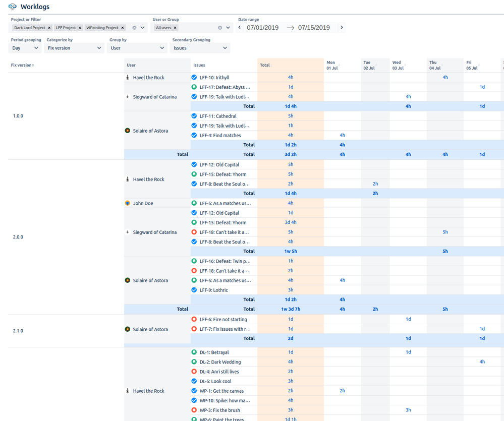Click the green issue type icon beside LFF-17
The image size is (504, 421).
click(x=194, y=87)
